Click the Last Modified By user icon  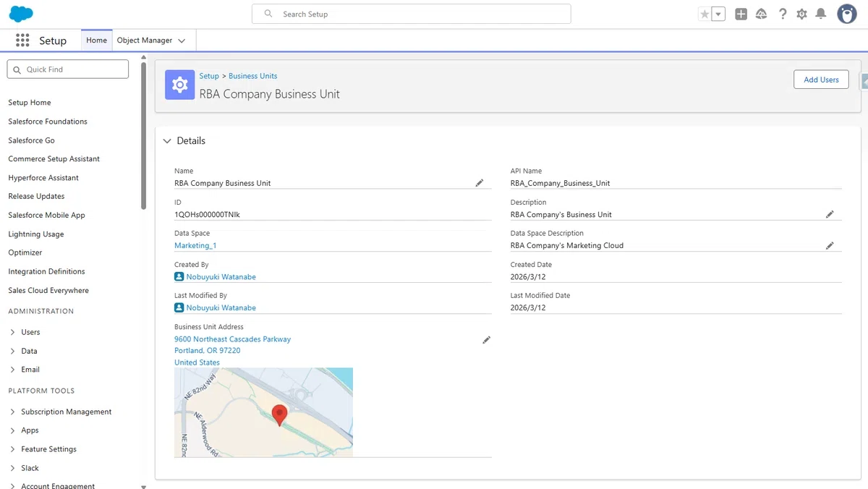pos(179,307)
